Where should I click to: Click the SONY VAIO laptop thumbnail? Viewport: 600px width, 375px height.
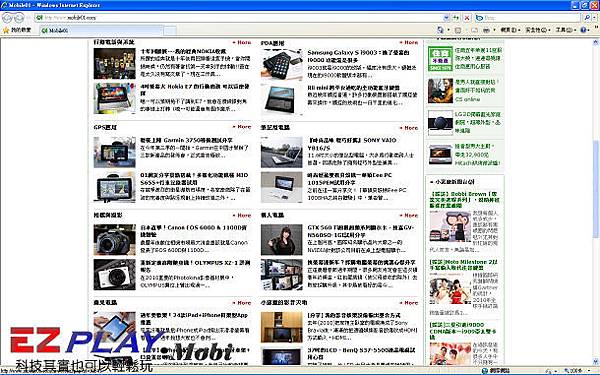point(282,152)
